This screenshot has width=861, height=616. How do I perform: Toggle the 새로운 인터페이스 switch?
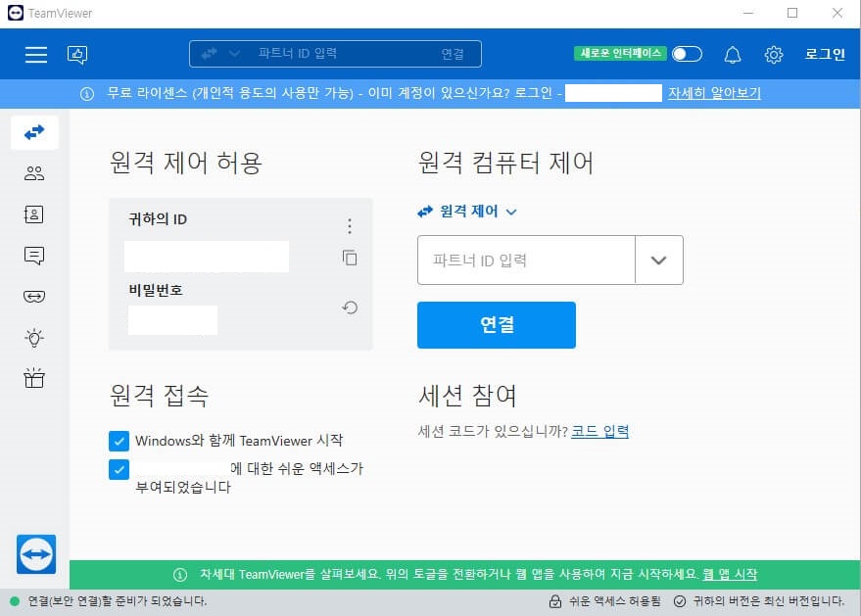click(x=687, y=54)
